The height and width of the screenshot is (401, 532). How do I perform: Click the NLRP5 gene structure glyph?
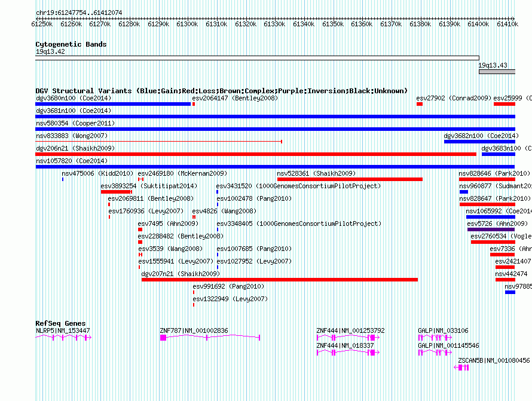pyautogui.click(x=63, y=337)
